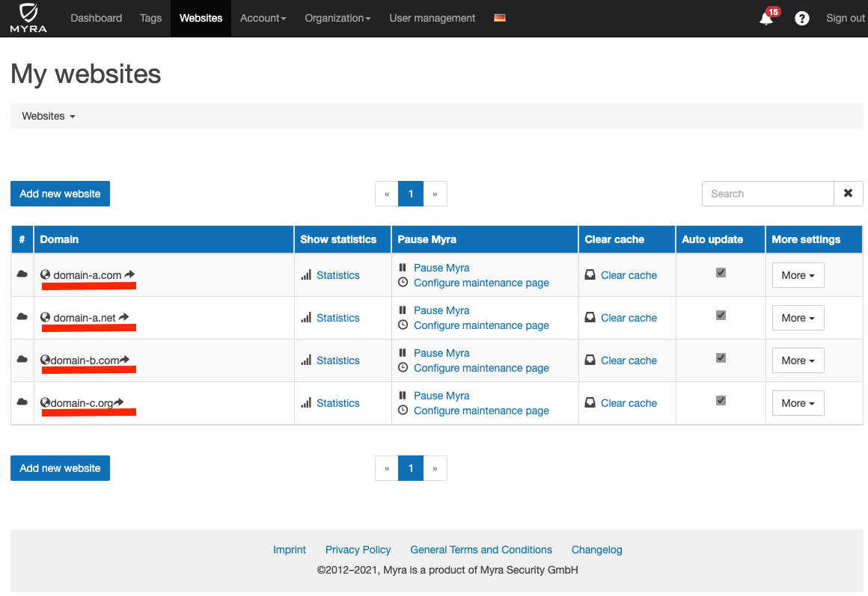
Task: Disable Auto update for domain-a.com
Action: point(720,272)
